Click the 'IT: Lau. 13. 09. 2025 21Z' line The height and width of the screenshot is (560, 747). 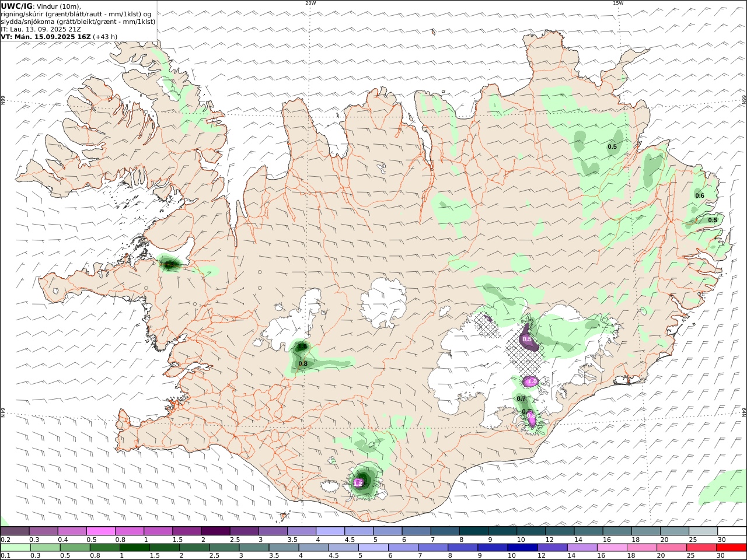point(41,29)
